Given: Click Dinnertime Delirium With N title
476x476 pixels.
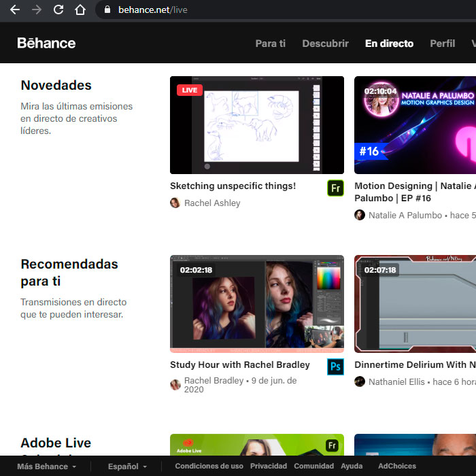Looking at the screenshot, I should tap(415, 364).
